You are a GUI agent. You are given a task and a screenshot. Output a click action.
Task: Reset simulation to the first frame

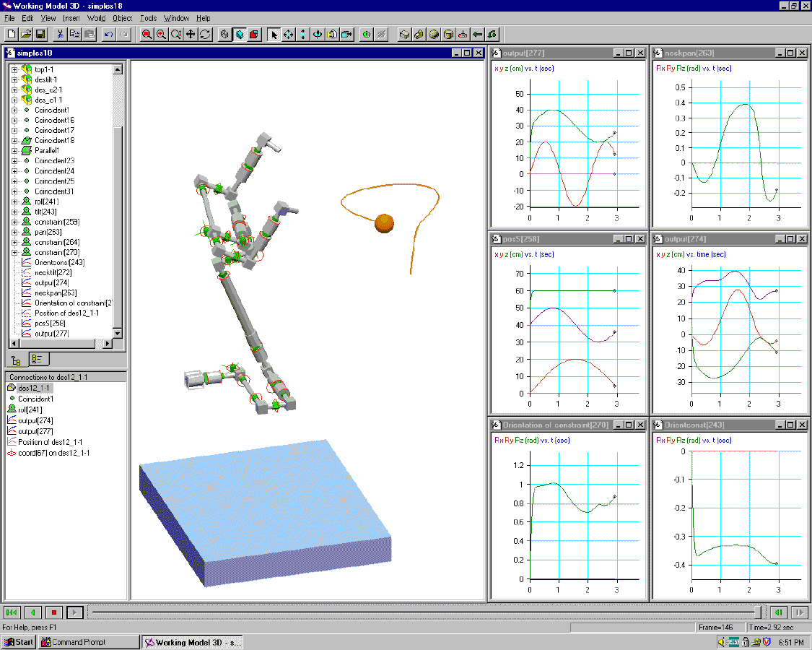point(12,612)
